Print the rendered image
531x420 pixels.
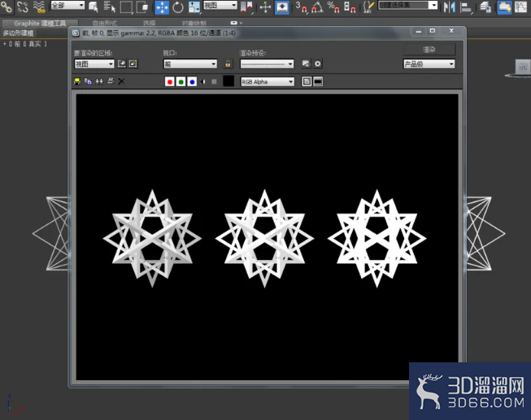coord(111,81)
